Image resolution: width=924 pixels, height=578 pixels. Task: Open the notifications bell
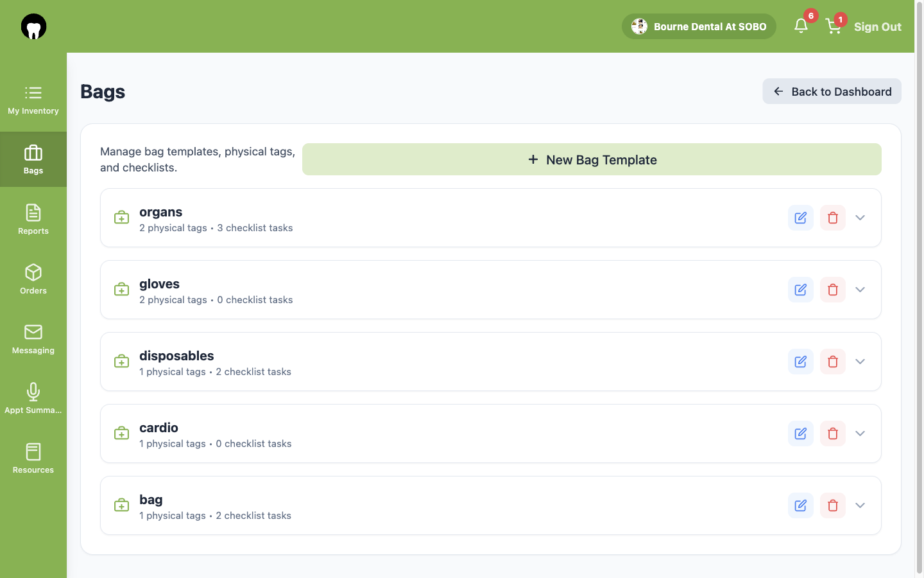[801, 26]
